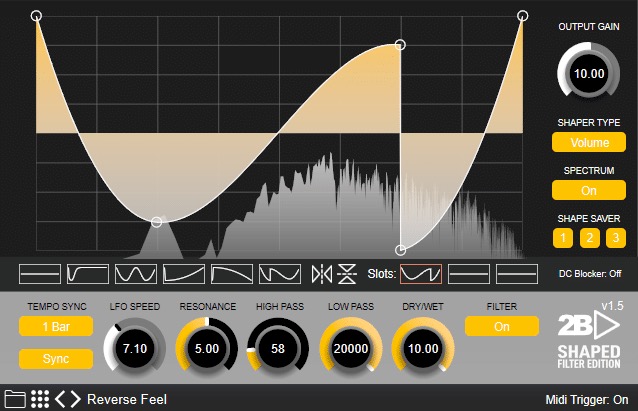Select the rising ramp shape preset
Image resolution: width=638 pixels, height=411 pixels.
(x=184, y=274)
